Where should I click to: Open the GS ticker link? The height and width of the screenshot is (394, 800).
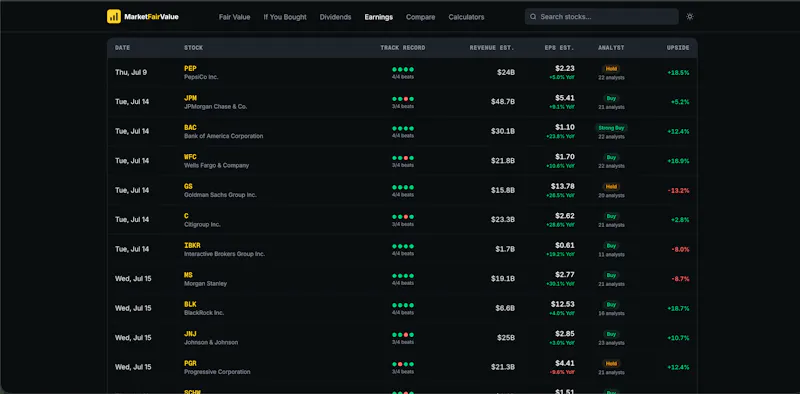click(x=188, y=186)
